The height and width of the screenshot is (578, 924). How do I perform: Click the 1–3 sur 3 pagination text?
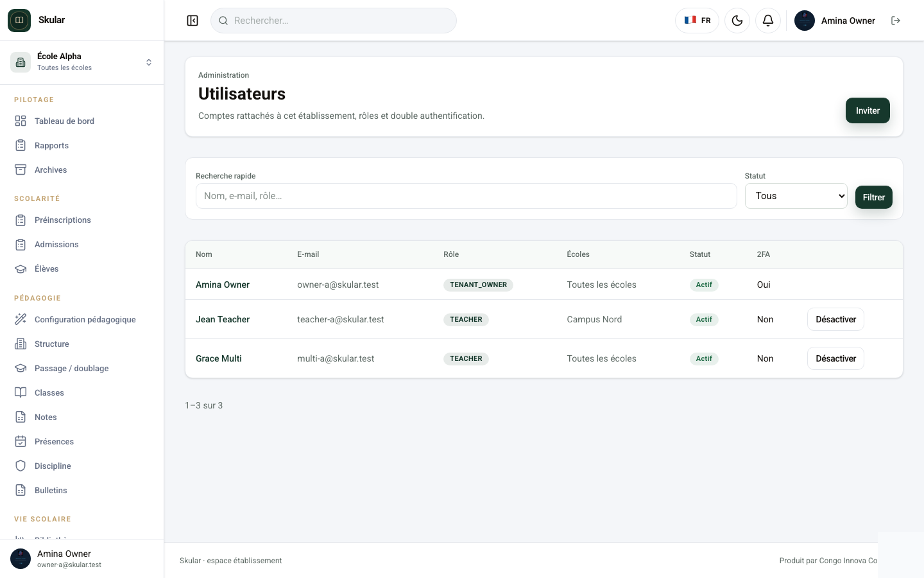pyautogui.click(x=204, y=405)
